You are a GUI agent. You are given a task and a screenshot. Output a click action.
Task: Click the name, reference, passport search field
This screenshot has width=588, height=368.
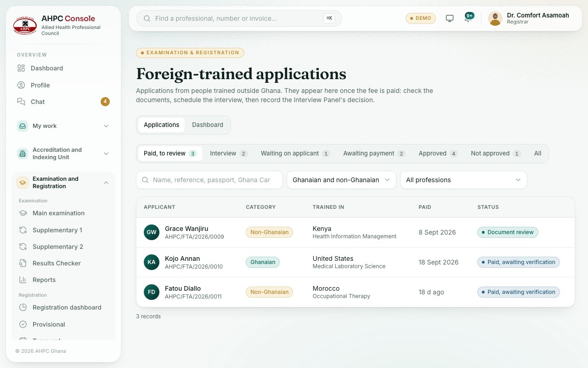209,180
